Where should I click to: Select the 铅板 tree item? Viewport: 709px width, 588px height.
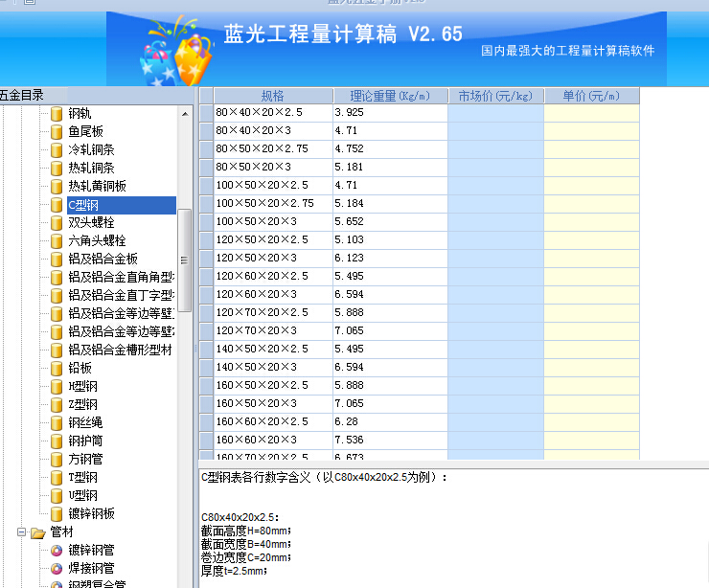tap(80, 369)
